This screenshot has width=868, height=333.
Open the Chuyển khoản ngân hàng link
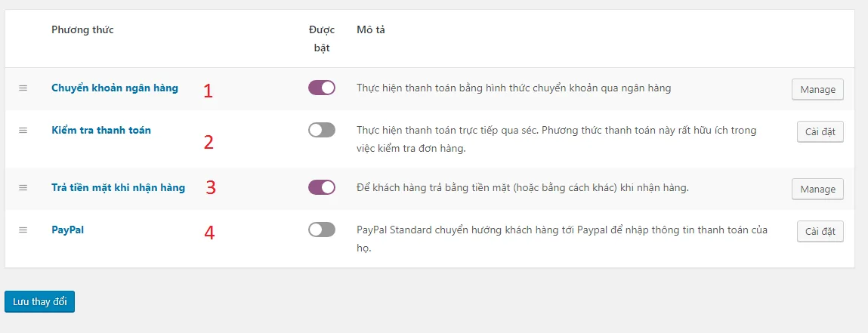click(115, 88)
